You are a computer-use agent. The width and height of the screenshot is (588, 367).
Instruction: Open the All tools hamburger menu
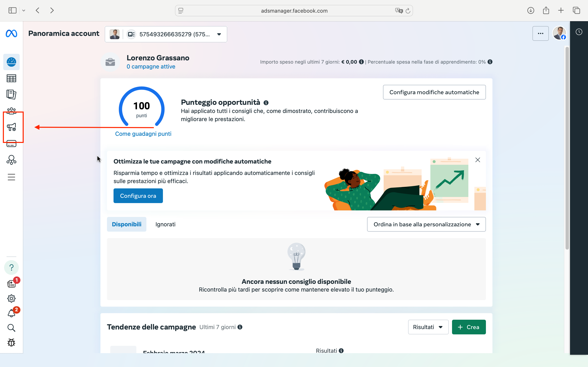11,177
